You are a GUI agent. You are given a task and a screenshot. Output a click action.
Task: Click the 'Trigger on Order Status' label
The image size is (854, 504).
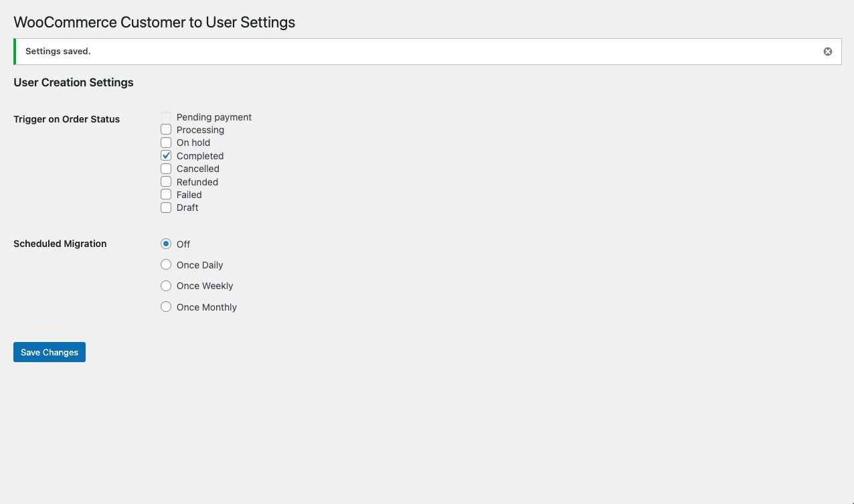[67, 119]
